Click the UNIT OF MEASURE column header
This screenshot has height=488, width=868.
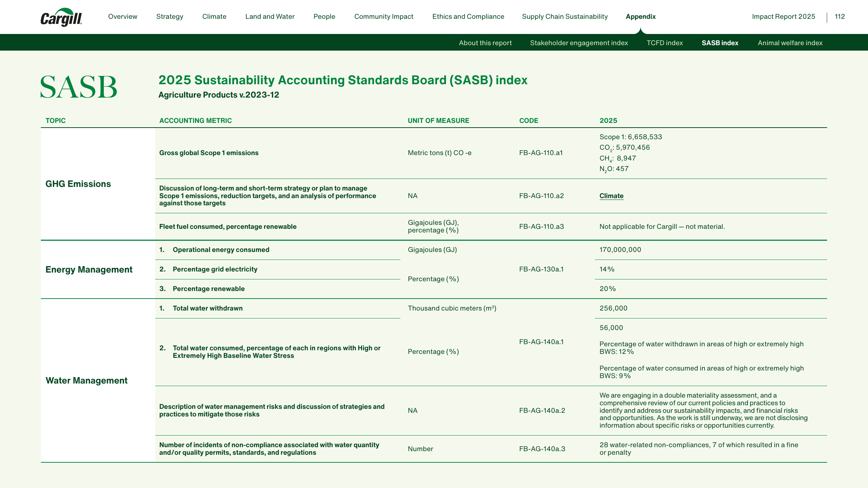[438, 121]
